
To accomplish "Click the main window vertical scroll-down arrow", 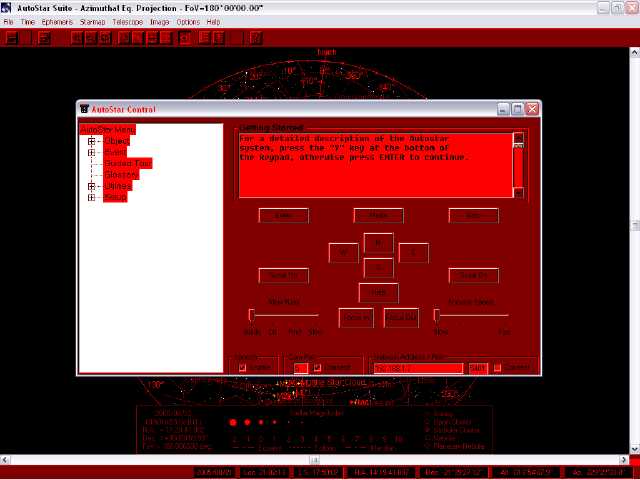I will (634, 449).
